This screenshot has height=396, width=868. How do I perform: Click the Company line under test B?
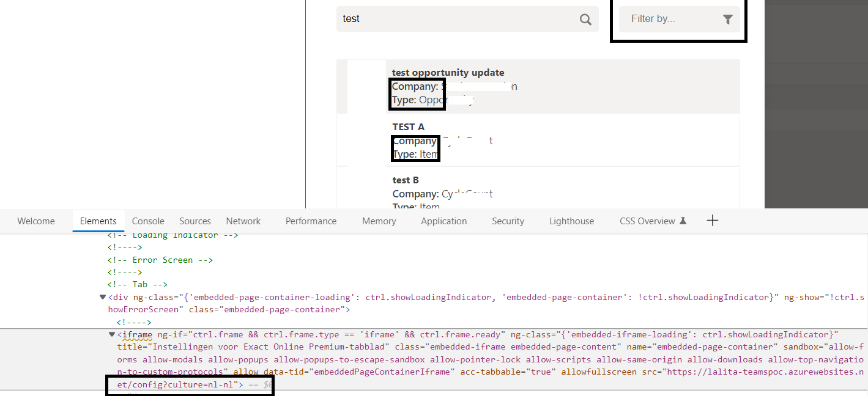point(442,194)
